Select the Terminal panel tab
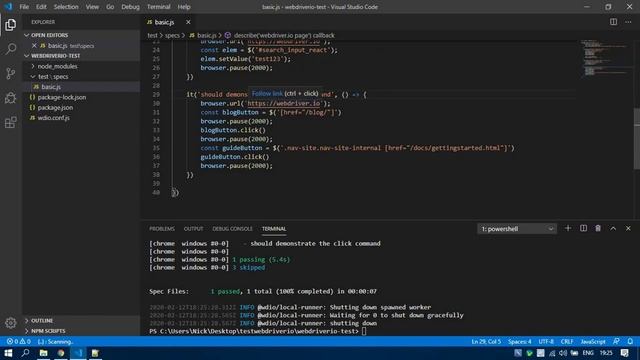 click(274, 229)
